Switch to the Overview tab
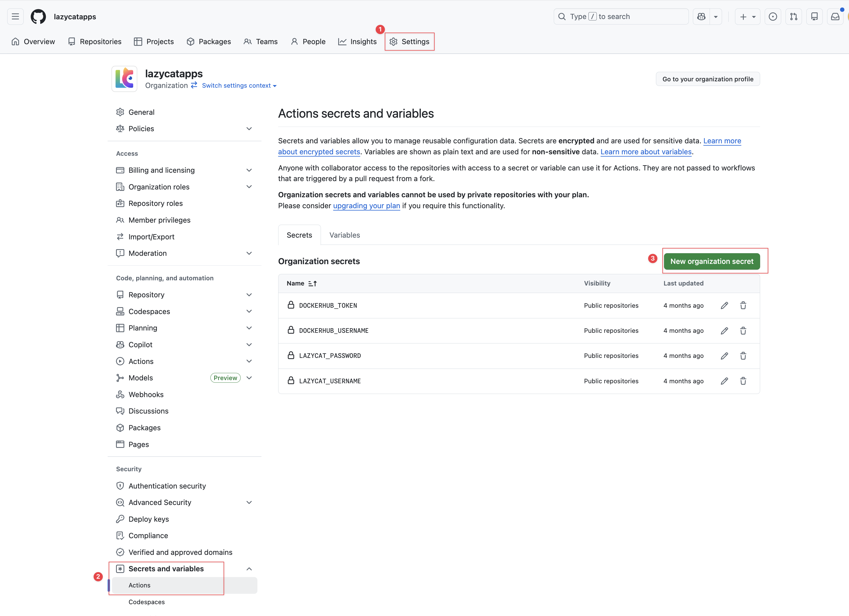Screen dimensions: 849x616 point(33,42)
